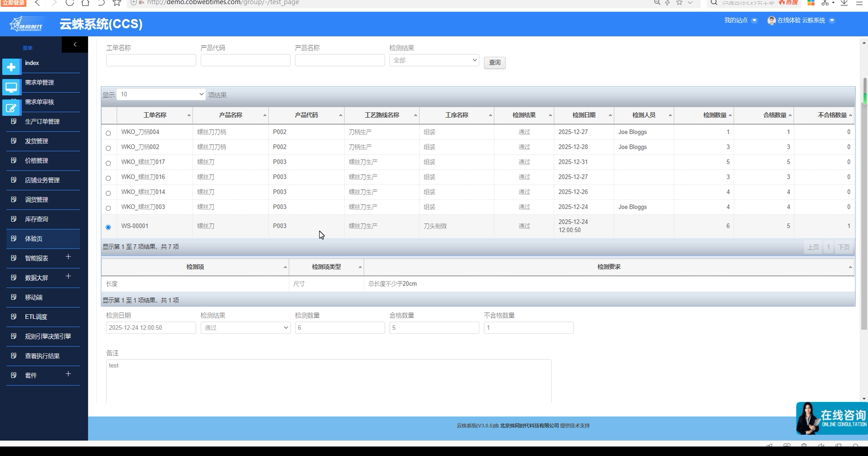The width and height of the screenshot is (868, 456).
Task: Click the icon next to 调货管理
Action: pos(14,199)
